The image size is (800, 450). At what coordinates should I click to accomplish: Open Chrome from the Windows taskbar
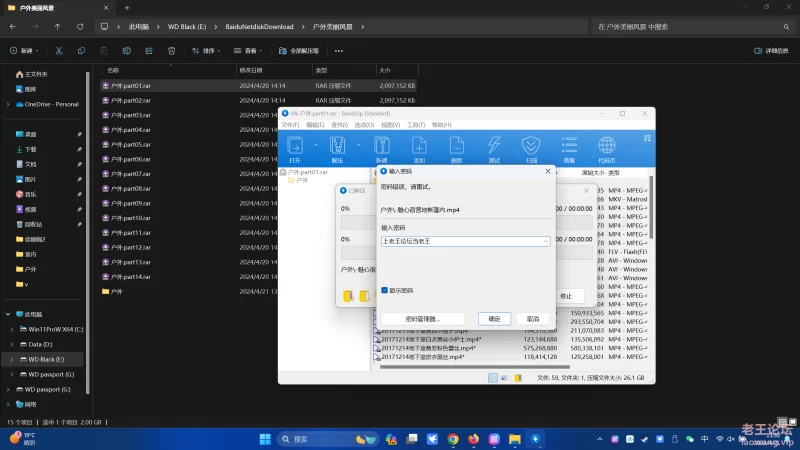pyautogui.click(x=453, y=439)
